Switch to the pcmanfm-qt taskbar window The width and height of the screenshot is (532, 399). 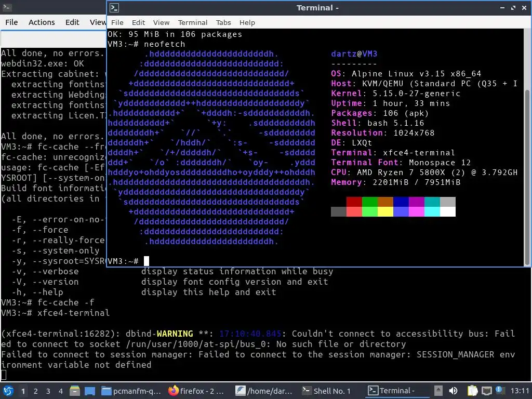point(131,391)
